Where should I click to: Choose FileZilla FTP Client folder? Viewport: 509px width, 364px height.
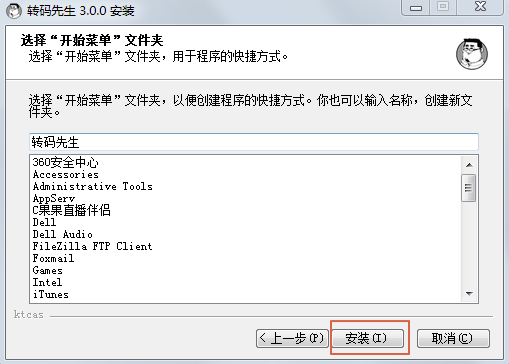[92, 246]
